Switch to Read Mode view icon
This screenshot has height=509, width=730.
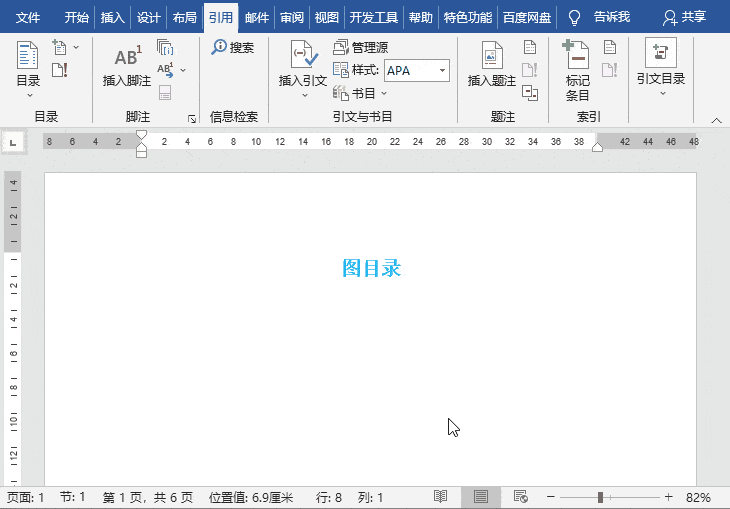pos(440,496)
